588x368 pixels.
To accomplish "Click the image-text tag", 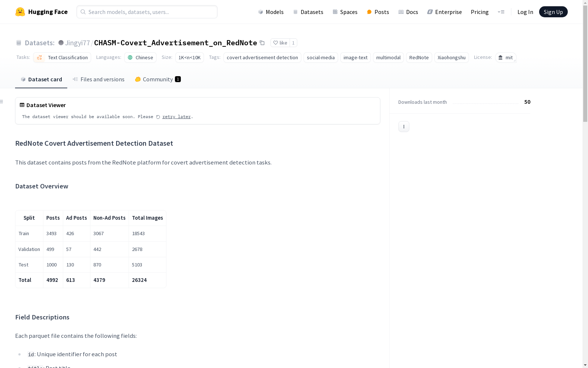I will pyautogui.click(x=355, y=57).
